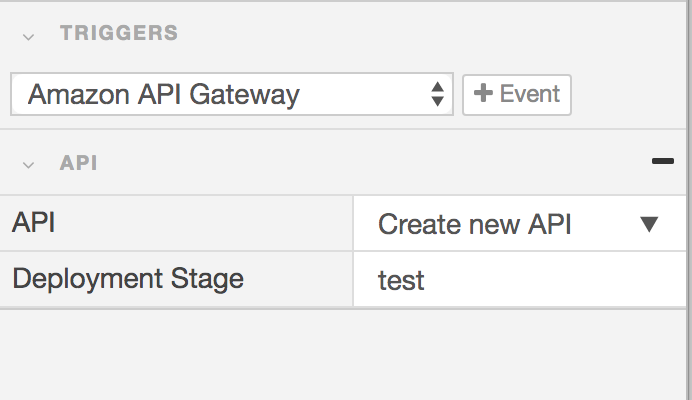Open the Amazon API Gateway trigger dropdown

232,95
